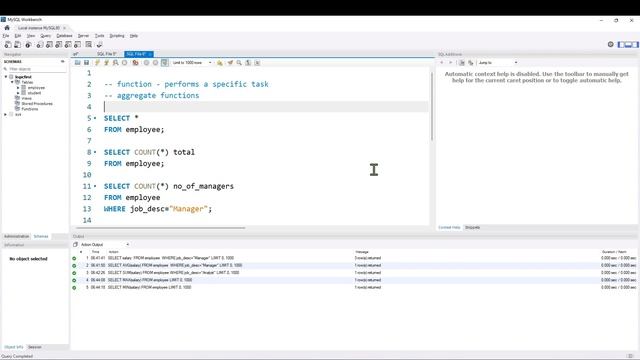
Task: Click the Home icon tab
Action: pos(7,28)
